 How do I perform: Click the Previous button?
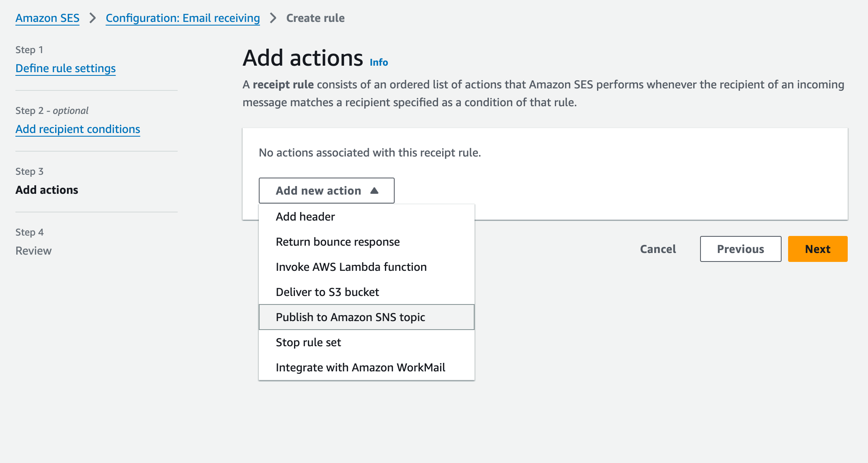[740, 249]
